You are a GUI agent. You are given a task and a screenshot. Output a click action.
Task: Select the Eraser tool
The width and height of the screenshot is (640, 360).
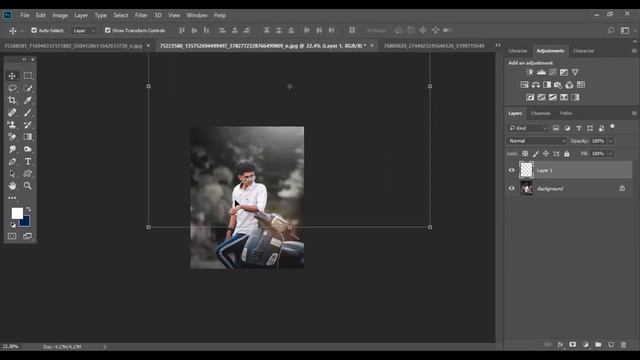click(12, 137)
